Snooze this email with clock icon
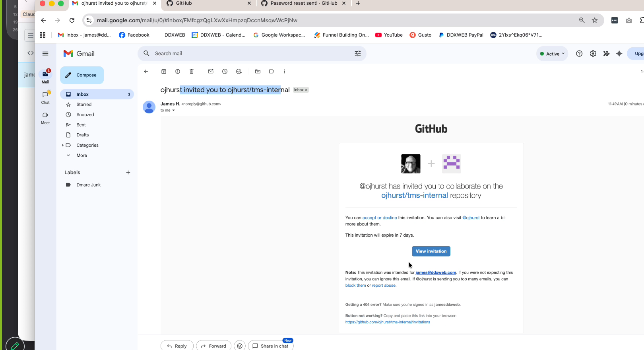644x350 pixels. coord(225,72)
